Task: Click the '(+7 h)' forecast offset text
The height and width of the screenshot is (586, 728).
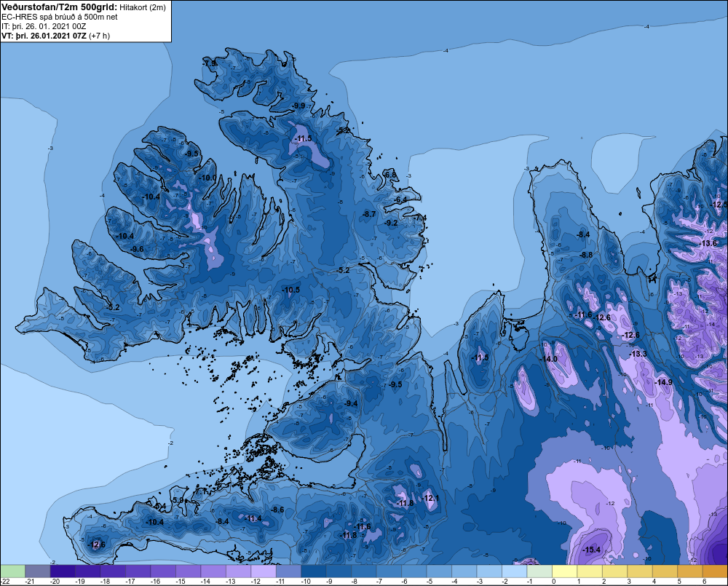Action: click(x=99, y=36)
